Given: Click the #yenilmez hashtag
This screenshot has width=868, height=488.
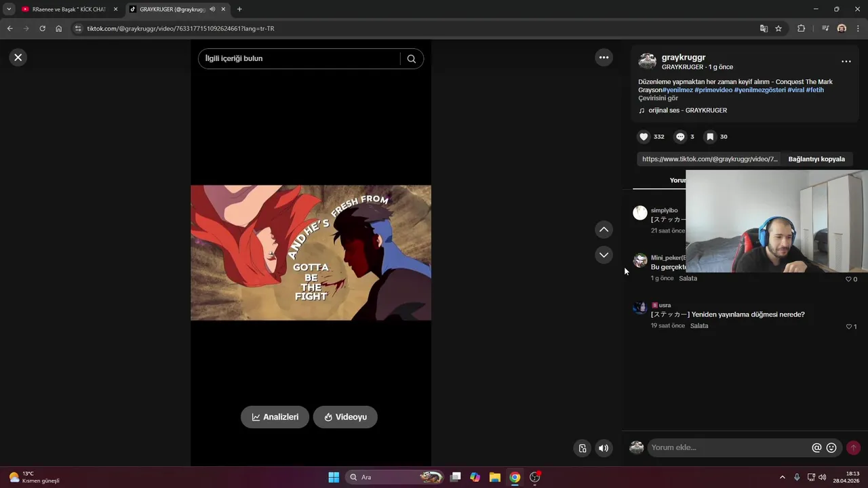Looking at the screenshot, I should pos(677,90).
